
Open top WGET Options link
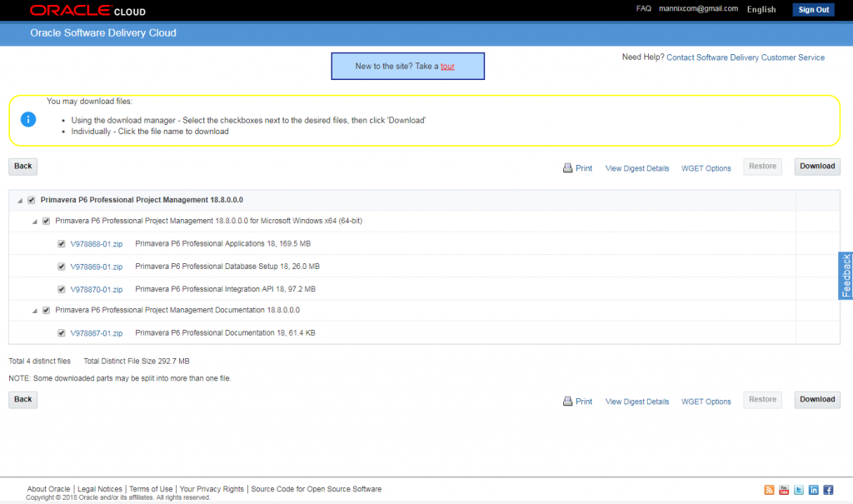click(706, 169)
